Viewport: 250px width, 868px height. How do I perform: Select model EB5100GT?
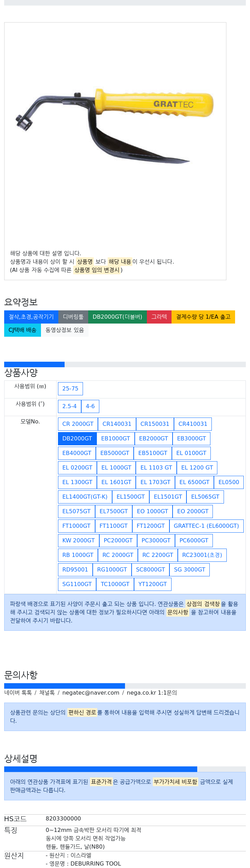click(x=153, y=453)
